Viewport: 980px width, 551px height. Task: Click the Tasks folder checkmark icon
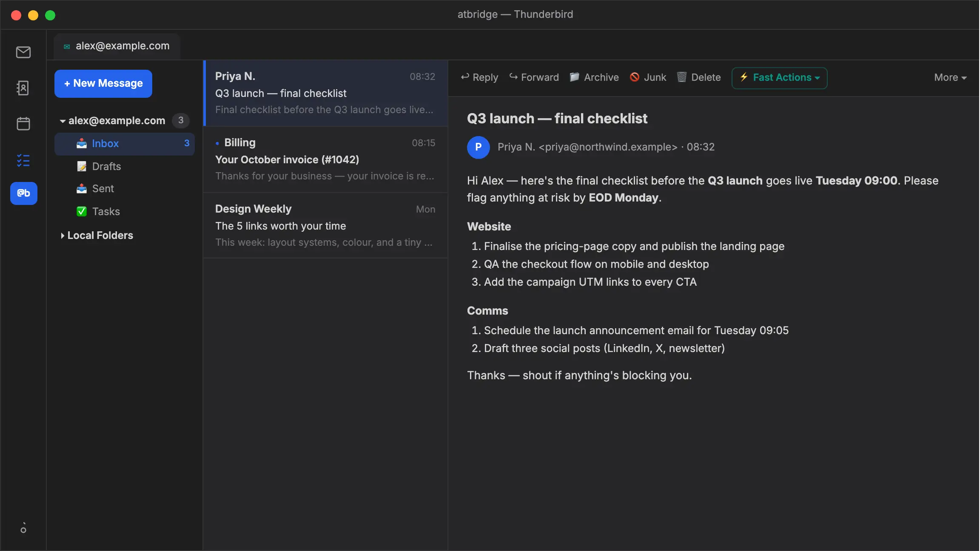point(82,212)
